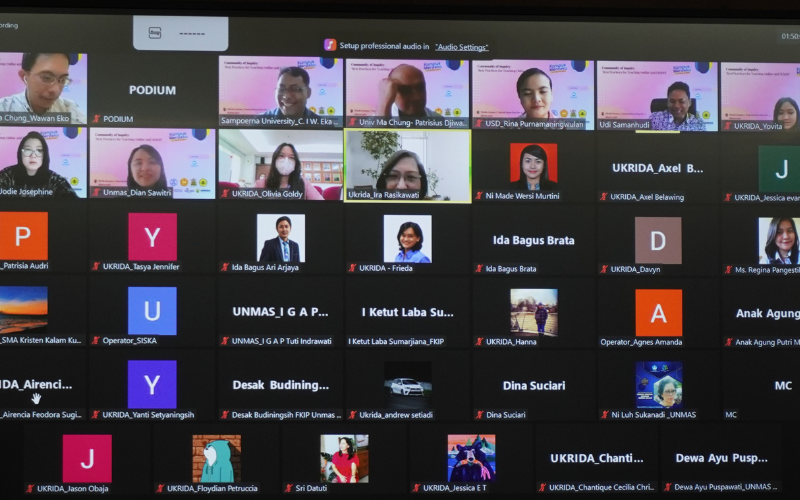Click the P avatar of Patrisia Audri
This screenshot has width=800, height=500.
point(23,236)
